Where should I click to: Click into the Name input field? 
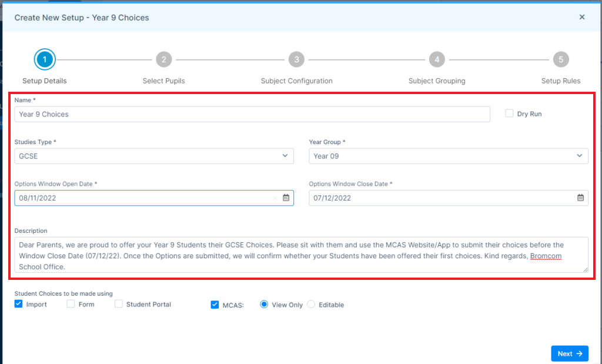252,114
